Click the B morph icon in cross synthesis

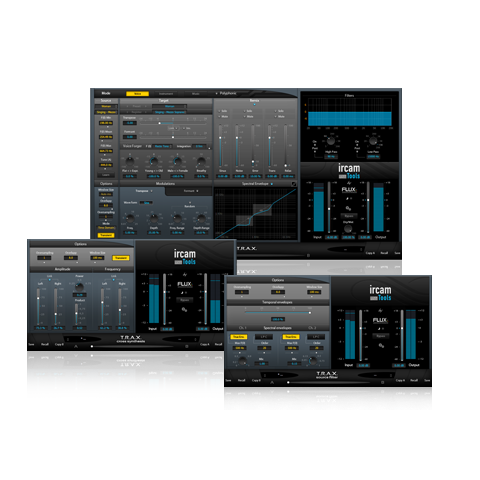coord(187,346)
